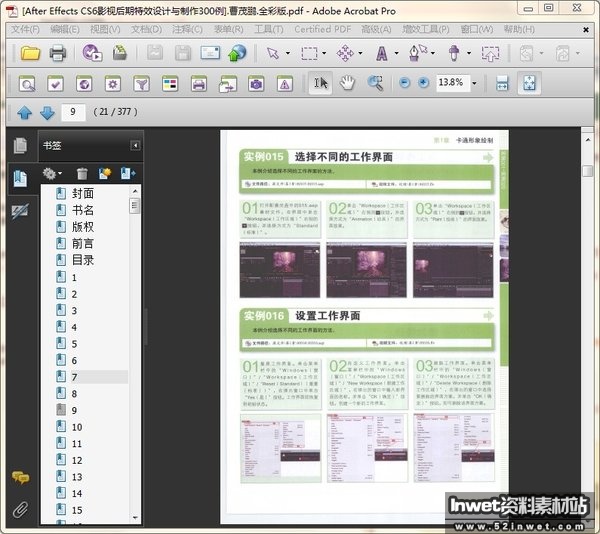
Task: Expand the pen tool dropdown arrow
Action: pos(433,54)
